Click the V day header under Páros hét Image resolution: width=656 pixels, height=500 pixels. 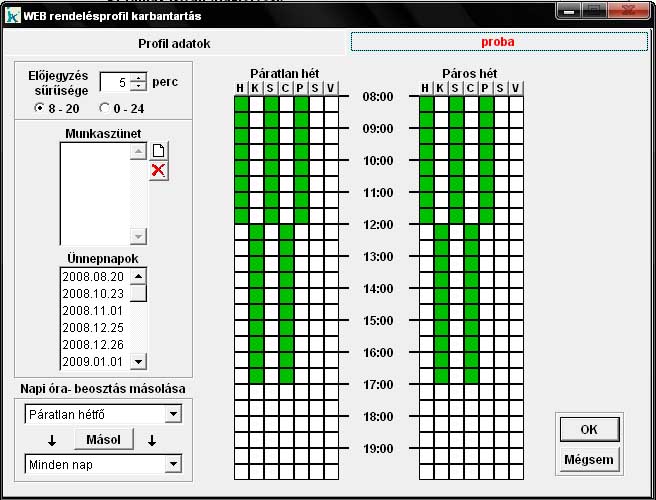tap(516, 89)
